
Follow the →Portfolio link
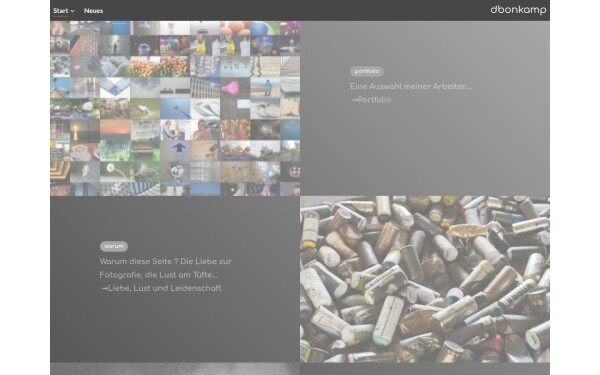(x=371, y=100)
